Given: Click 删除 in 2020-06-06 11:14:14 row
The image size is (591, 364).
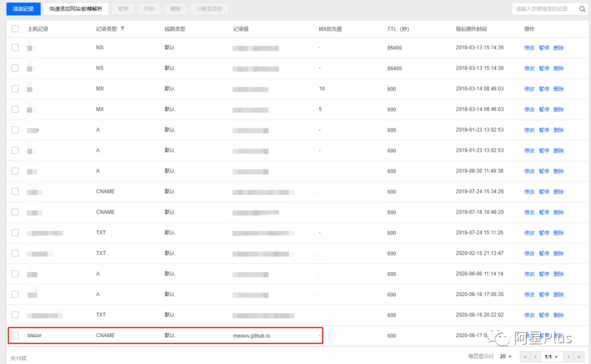Looking at the screenshot, I should pyautogui.click(x=559, y=274).
